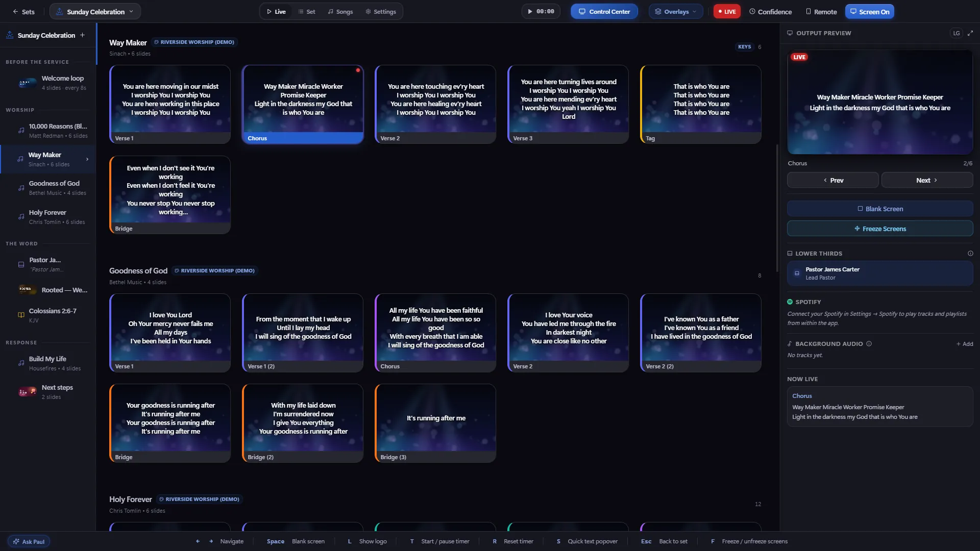Open Sunday Celebration set dropdown
980x551 pixels.
click(x=95, y=12)
